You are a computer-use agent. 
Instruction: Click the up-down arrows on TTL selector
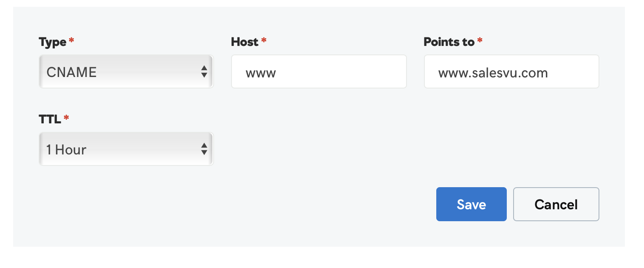[x=204, y=149]
